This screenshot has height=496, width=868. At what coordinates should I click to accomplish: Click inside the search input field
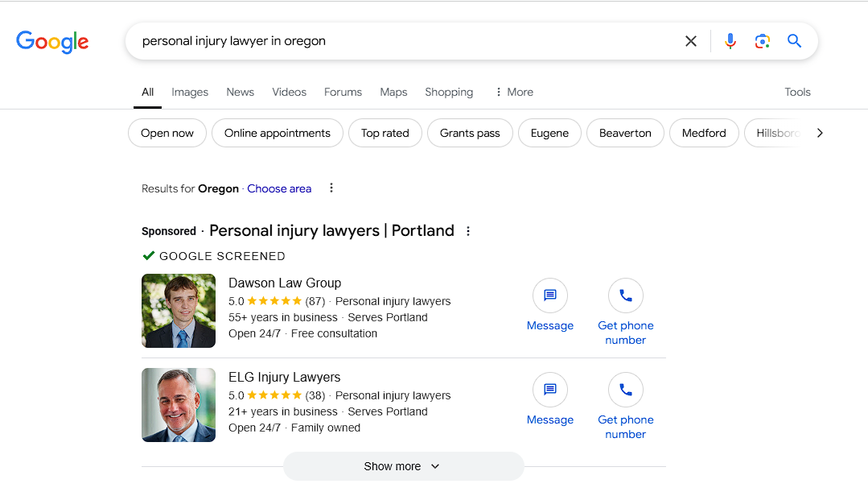click(402, 40)
